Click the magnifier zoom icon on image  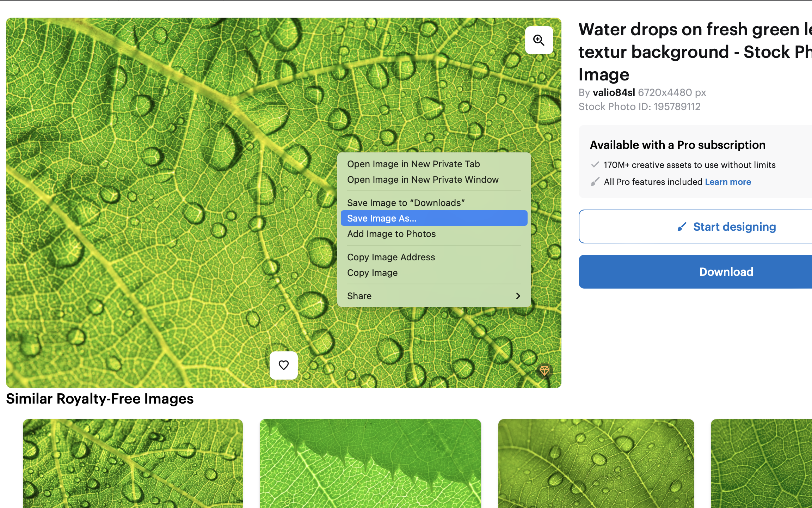(x=539, y=40)
